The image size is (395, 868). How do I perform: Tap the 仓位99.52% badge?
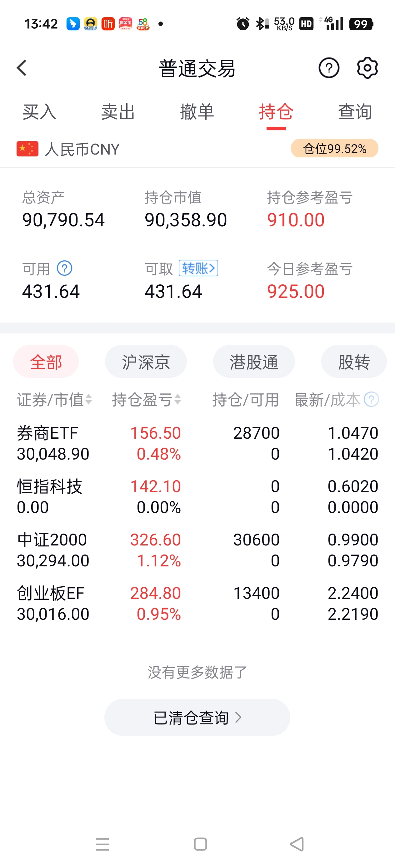click(x=335, y=148)
